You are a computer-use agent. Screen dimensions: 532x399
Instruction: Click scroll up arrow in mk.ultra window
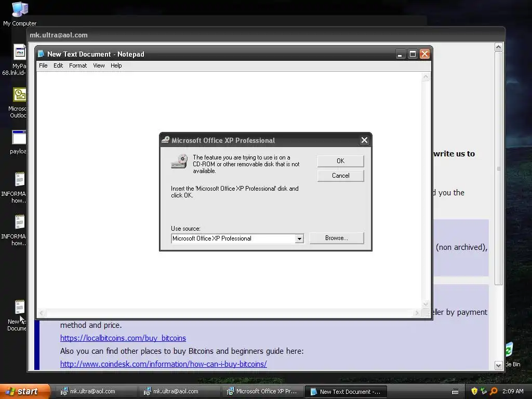pyautogui.click(x=498, y=47)
